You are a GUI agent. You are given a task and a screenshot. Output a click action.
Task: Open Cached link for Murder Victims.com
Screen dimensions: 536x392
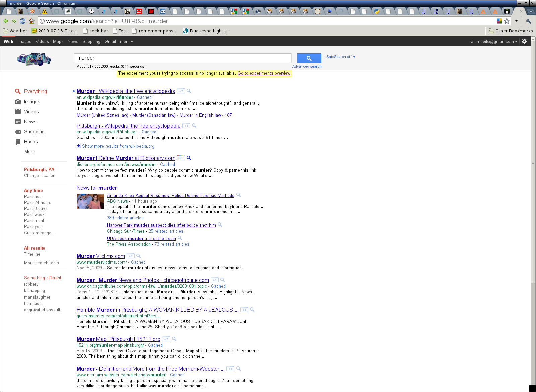(138, 262)
